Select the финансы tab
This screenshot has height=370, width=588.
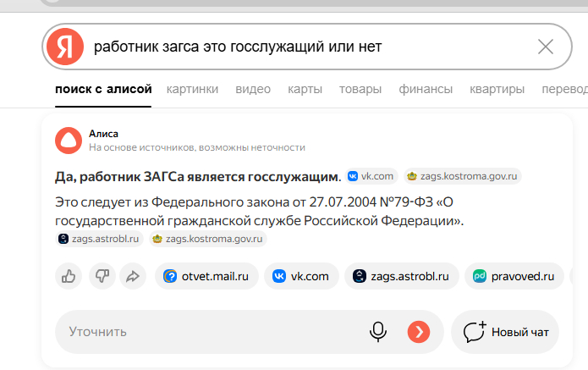coord(426,89)
